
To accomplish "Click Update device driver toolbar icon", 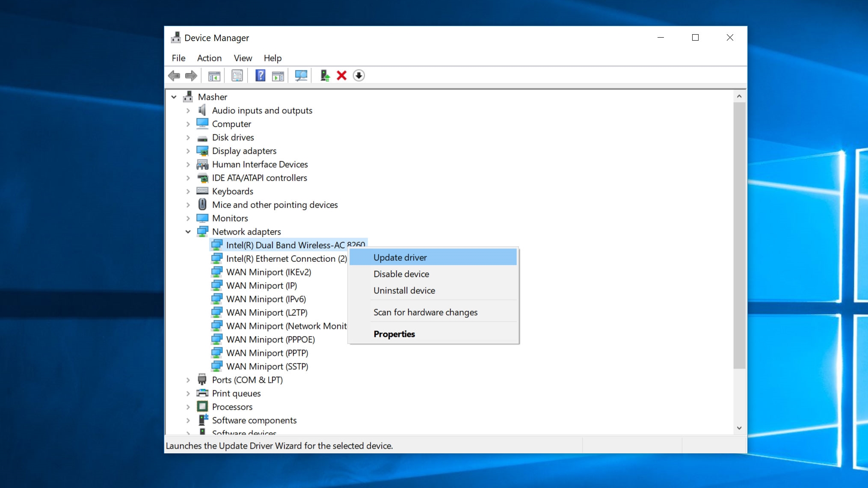I will click(325, 76).
